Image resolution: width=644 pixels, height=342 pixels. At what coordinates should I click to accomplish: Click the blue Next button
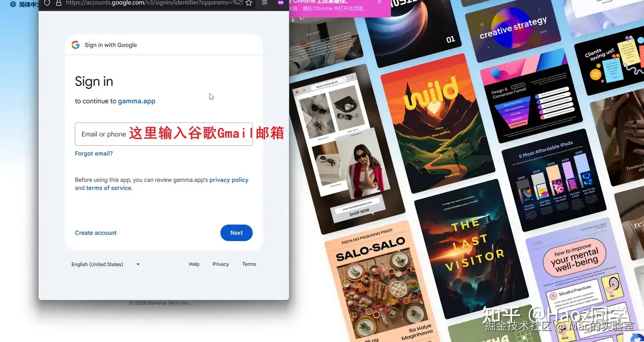pos(237,233)
